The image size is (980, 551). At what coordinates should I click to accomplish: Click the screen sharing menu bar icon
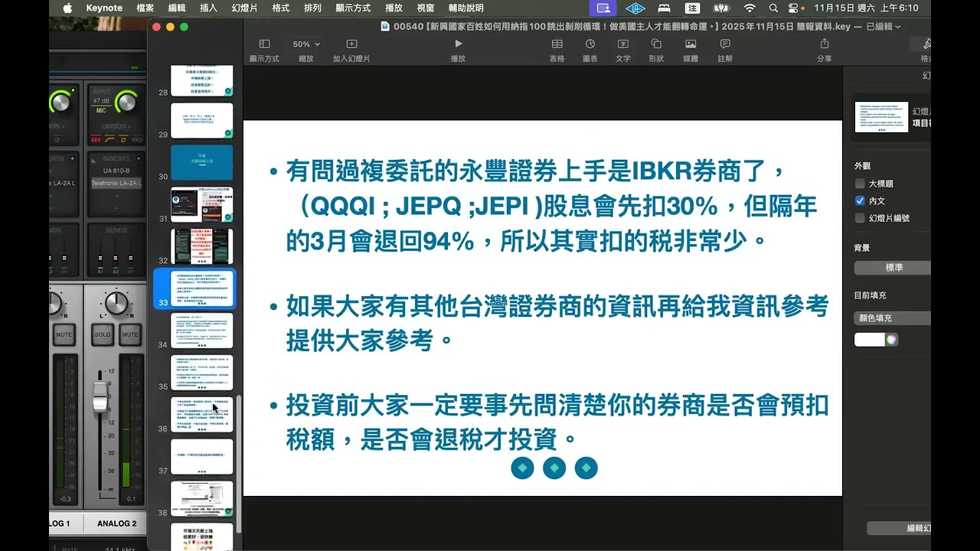tap(603, 8)
